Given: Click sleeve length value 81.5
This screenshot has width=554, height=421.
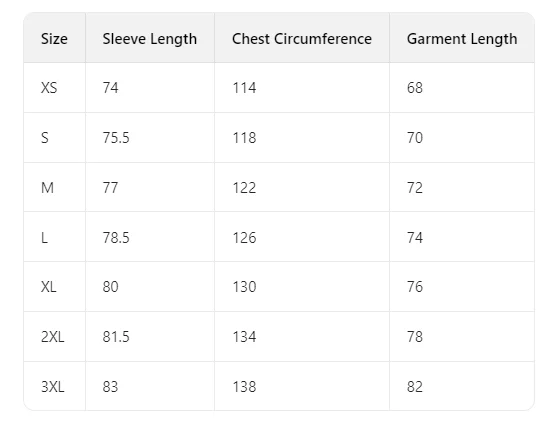Looking at the screenshot, I should click(116, 337).
